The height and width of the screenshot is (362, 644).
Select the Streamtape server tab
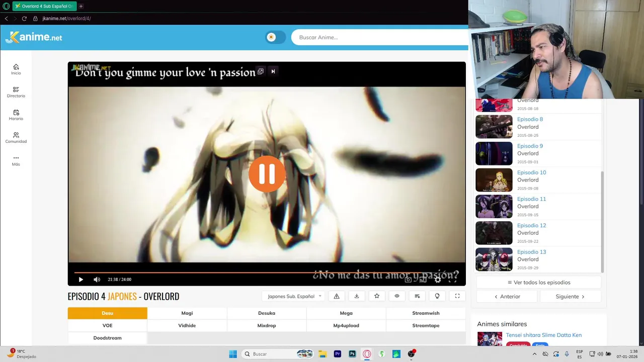pos(426,325)
